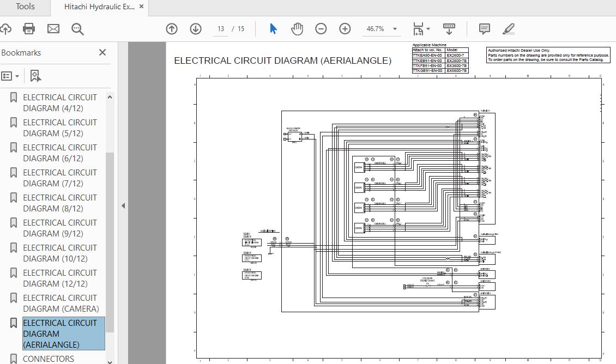This screenshot has width=616, height=364.
Task: Collapse the left navigation pane arrow
Action: coord(123,205)
